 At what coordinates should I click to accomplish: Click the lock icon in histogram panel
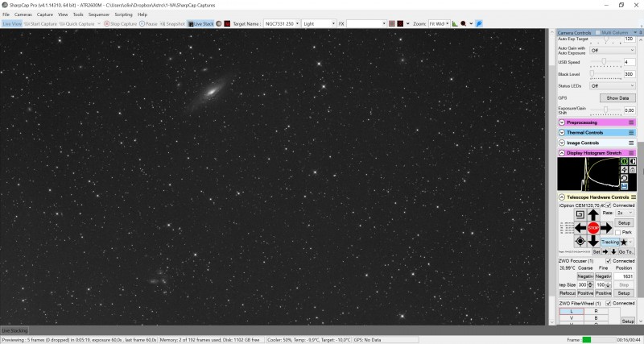click(633, 170)
